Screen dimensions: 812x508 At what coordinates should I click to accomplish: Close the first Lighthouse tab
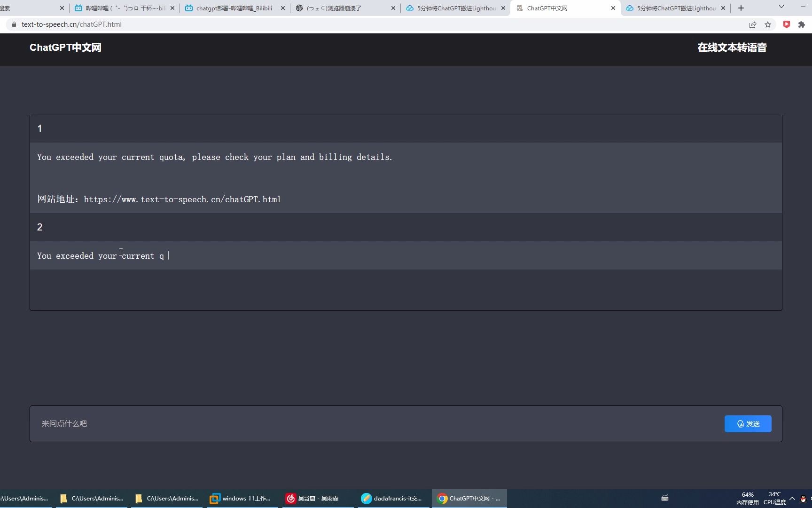503,8
